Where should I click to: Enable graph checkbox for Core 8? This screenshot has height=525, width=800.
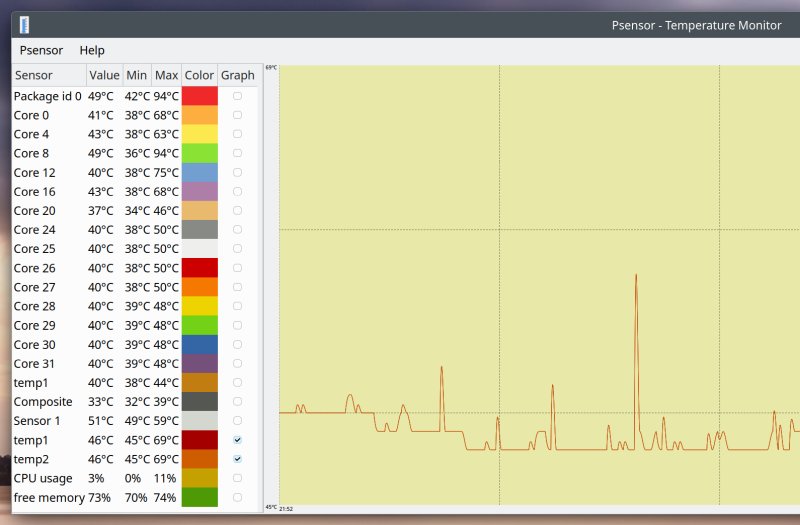click(x=237, y=153)
